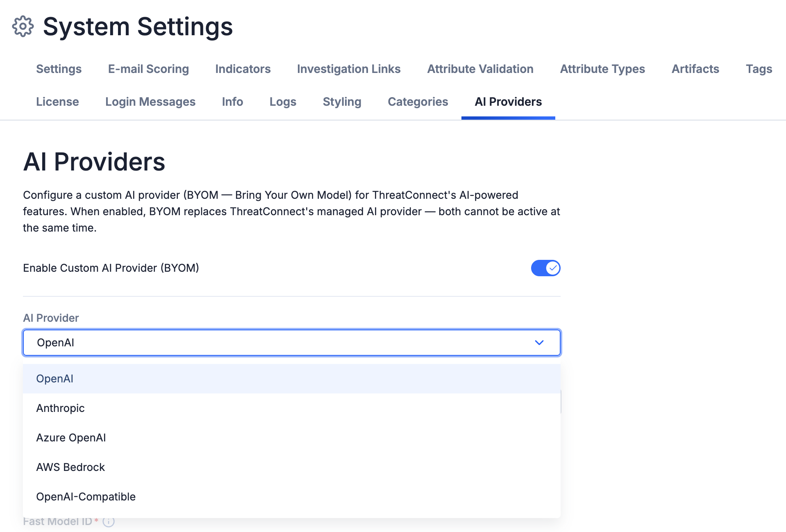Select Anthropic from the provider list
Viewport: 786px width, 532px height.
coord(292,408)
